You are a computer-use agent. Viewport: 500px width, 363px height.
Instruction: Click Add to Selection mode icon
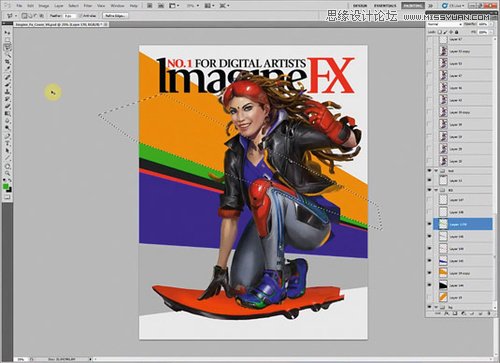pyautogui.click(x=30, y=16)
